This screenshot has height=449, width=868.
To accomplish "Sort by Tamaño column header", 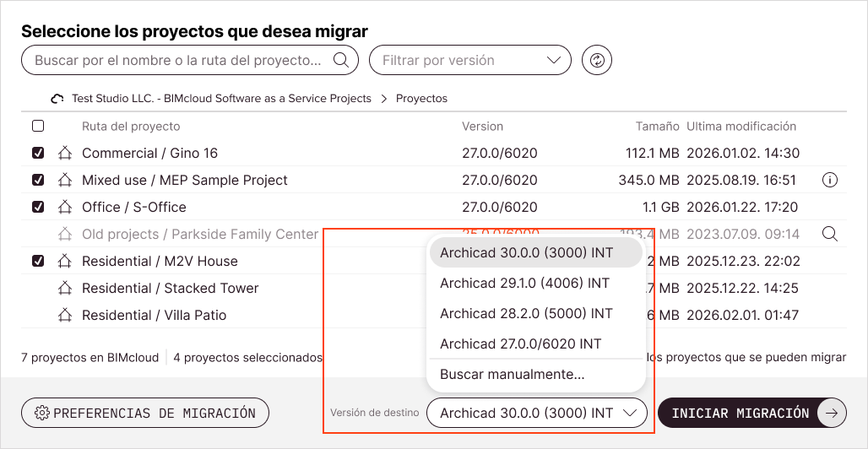I will (657, 127).
